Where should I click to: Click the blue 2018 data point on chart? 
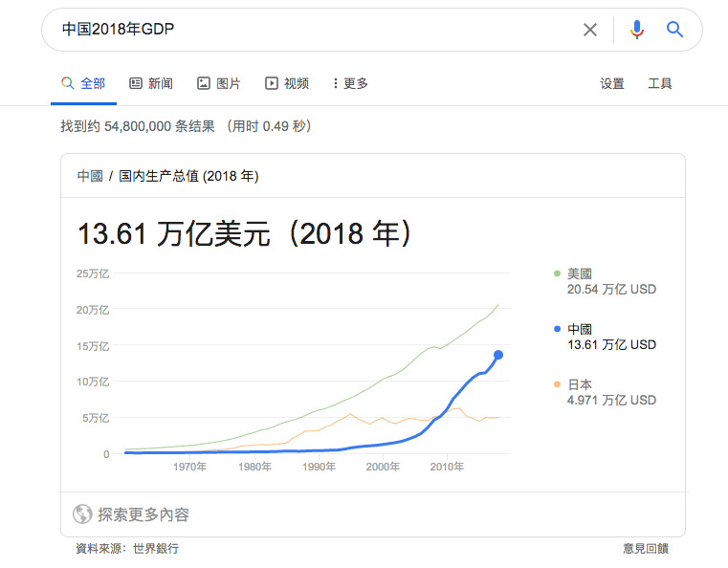coord(498,355)
